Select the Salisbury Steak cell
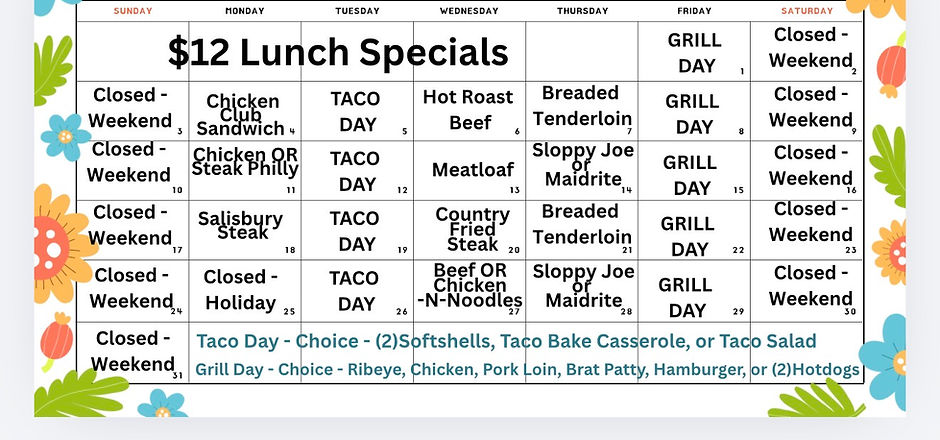The height and width of the screenshot is (440, 940). (x=245, y=230)
